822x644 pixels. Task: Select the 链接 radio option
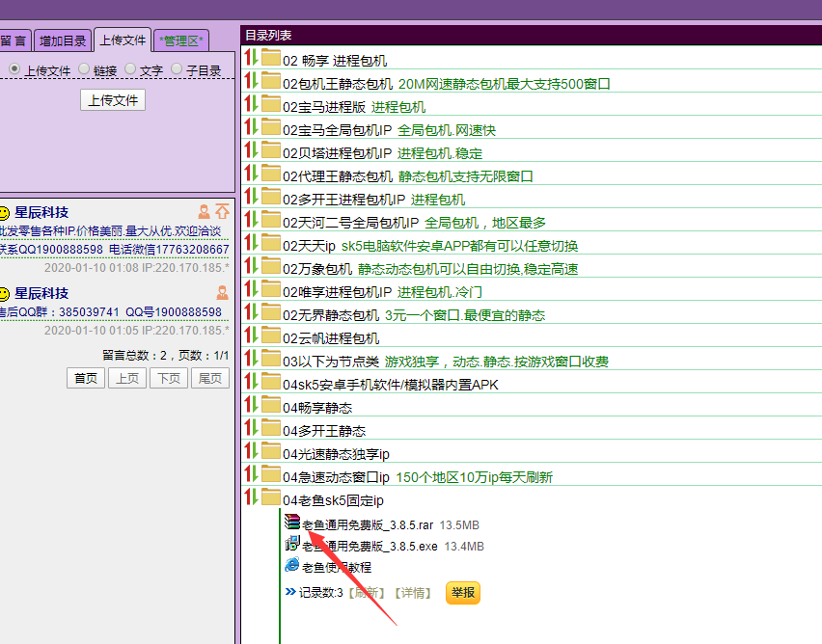coord(85,69)
